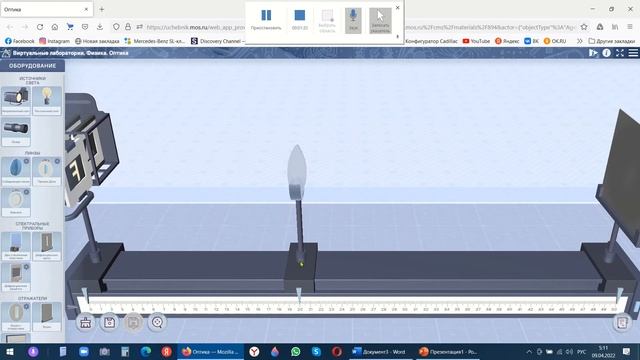Reload the browser page

pos(40,27)
